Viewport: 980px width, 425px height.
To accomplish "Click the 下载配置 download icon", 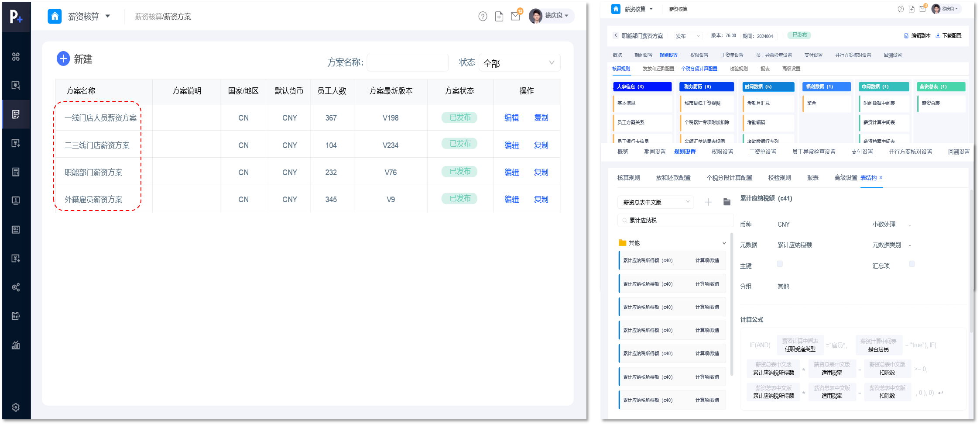I will pos(938,36).
